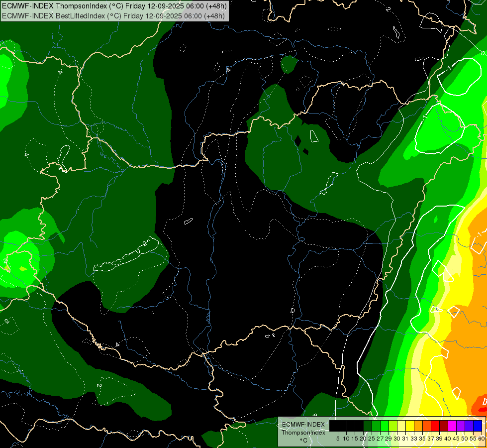The image size is (487, 448).
Task: Select the purple 45–50 legend swatch
Action: pos(460,426)
